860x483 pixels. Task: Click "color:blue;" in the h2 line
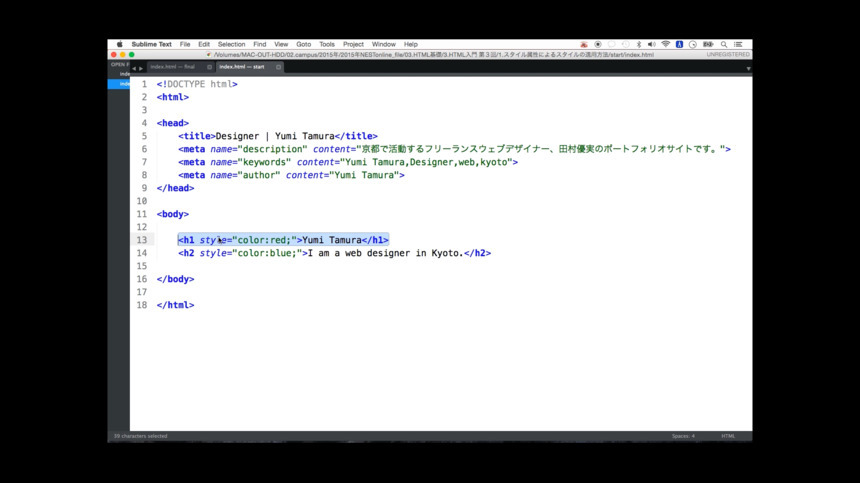point(267,253)
